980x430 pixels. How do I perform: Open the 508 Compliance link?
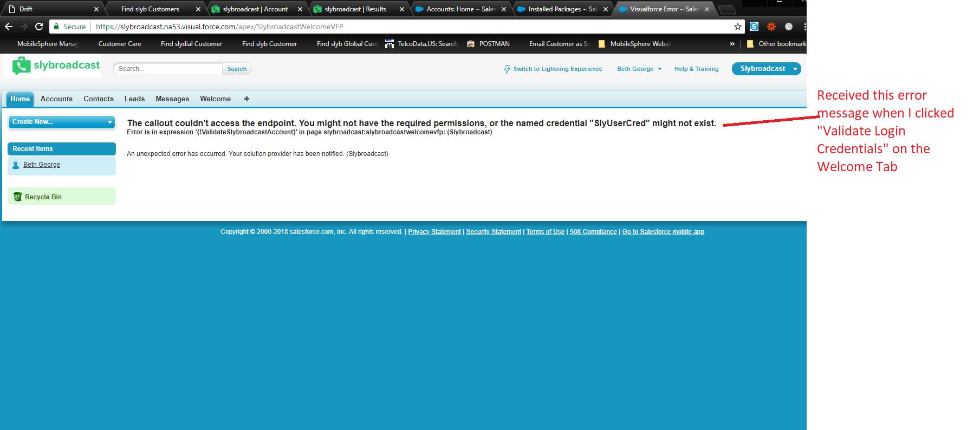593,232
